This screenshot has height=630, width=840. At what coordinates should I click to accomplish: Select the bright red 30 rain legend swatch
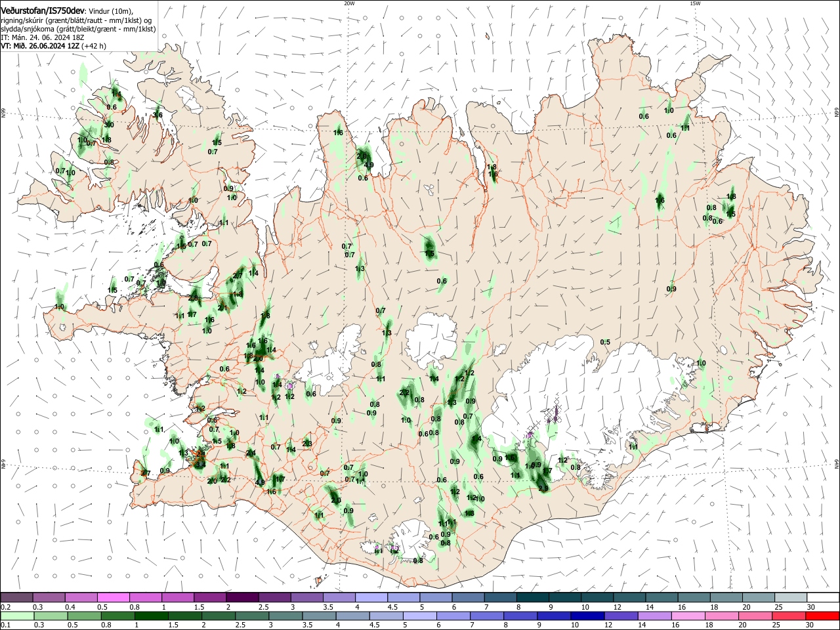pos(823,616)
